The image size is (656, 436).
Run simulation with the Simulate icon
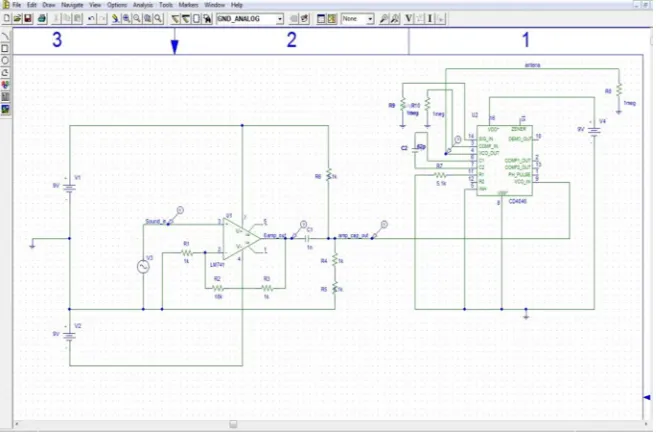coord(332,19)
